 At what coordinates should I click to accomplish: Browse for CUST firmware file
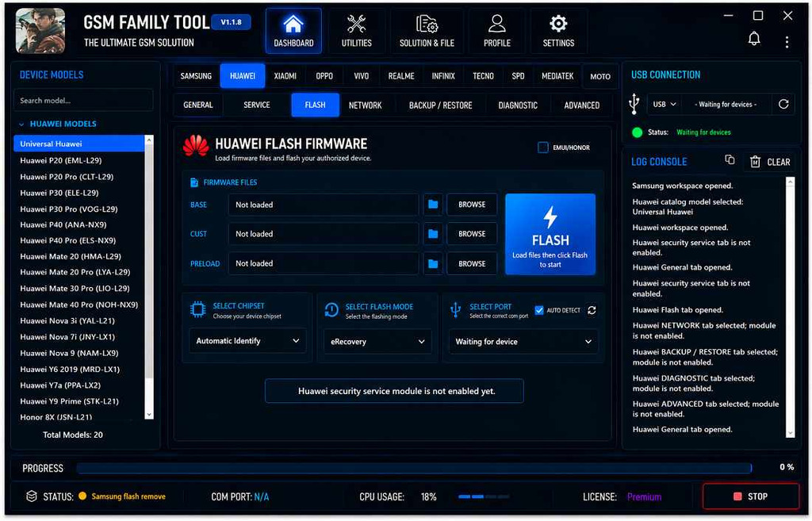(472, 234)
